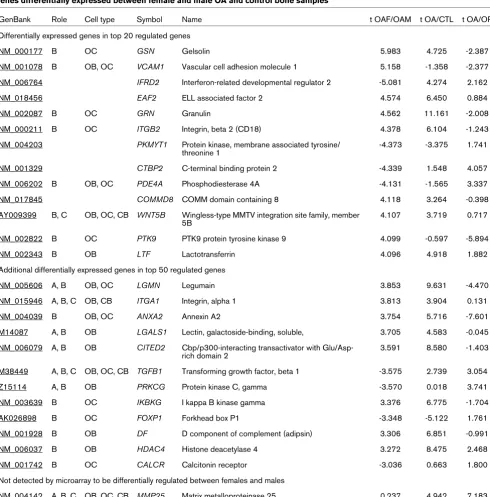Select gene symbol GRN
The height and width of the screenshot is (497, 490).
[x=146, y=114]
